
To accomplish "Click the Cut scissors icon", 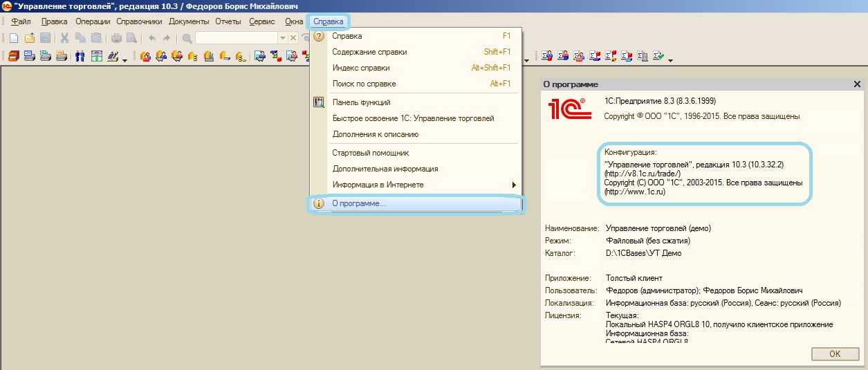I will tap(64, 38).
